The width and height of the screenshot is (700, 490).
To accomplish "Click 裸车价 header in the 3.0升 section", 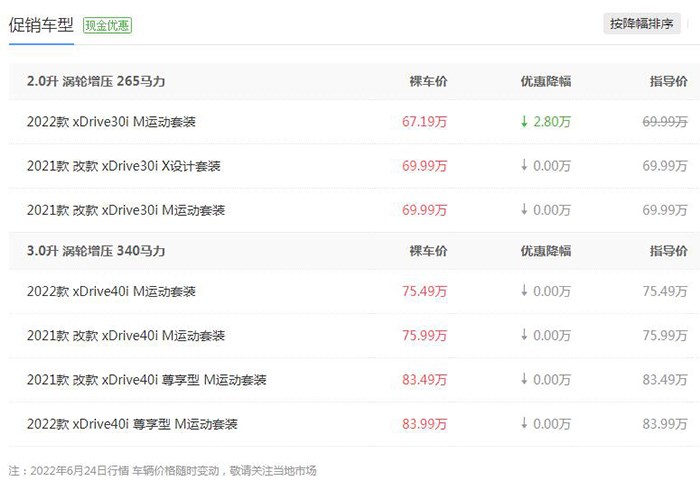I will coord(428,251).
